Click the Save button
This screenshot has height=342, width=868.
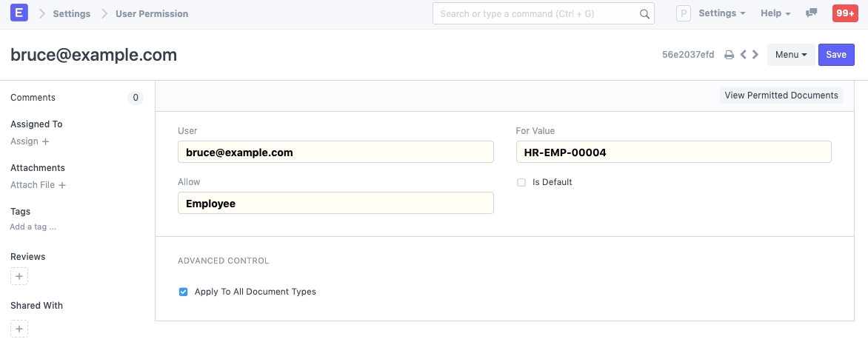click(836, 55)
